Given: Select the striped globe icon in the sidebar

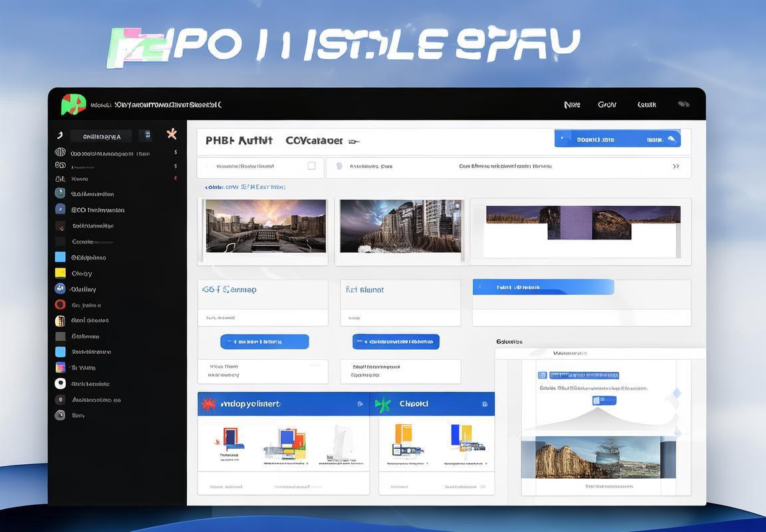Looking at the screenshot, I should pos(60,152).
